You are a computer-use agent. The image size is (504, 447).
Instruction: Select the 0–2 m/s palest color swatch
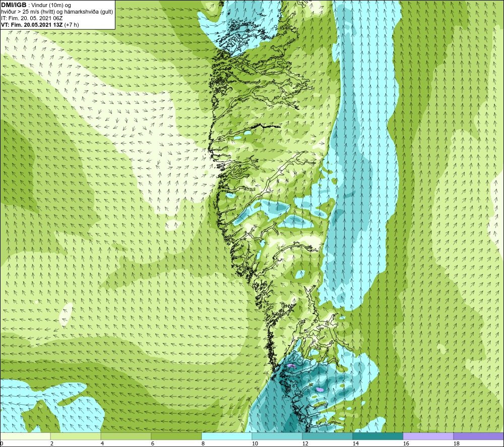[x=25, y=436]
